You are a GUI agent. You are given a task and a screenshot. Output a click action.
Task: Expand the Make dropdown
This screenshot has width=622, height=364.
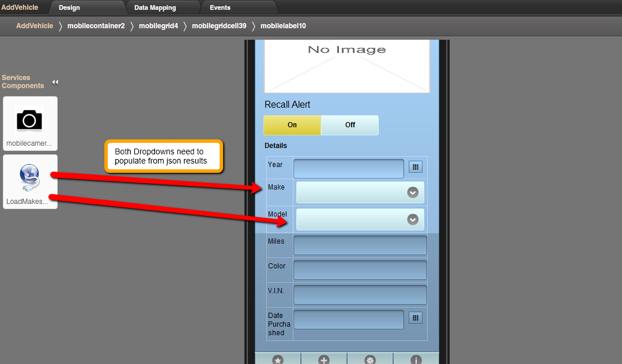point(413,192)
